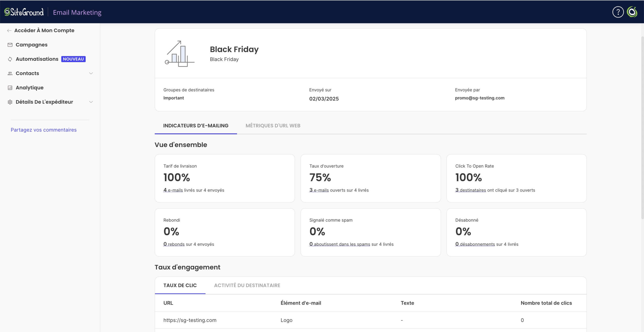The image size is (644, 332).
Task: Click the Campagnes envelope icon
Action: [x=10, y=45]
